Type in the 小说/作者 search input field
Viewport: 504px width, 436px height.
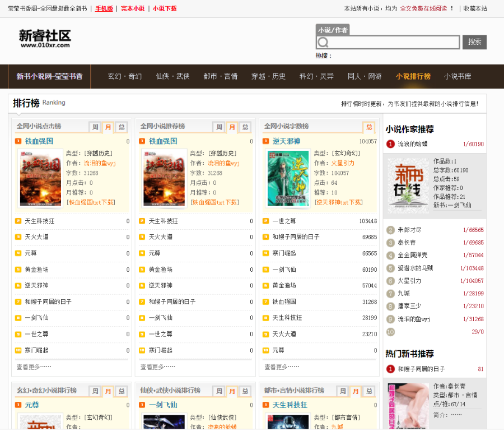[388, 42]
